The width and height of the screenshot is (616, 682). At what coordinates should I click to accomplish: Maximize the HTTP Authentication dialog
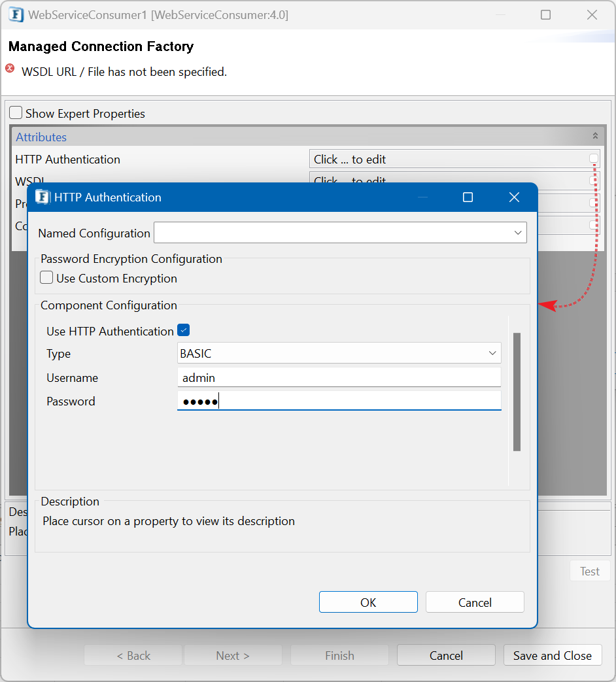[468, 197]
